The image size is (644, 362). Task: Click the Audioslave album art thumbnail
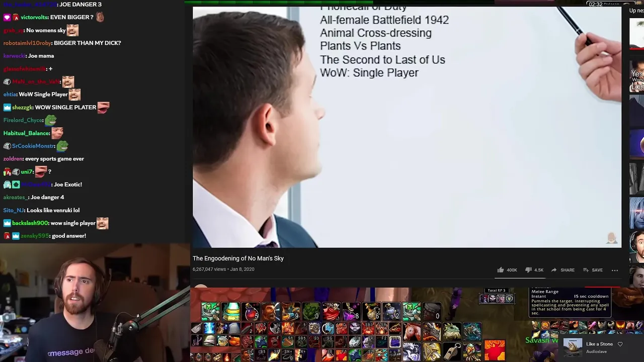(x=573, y=347)
